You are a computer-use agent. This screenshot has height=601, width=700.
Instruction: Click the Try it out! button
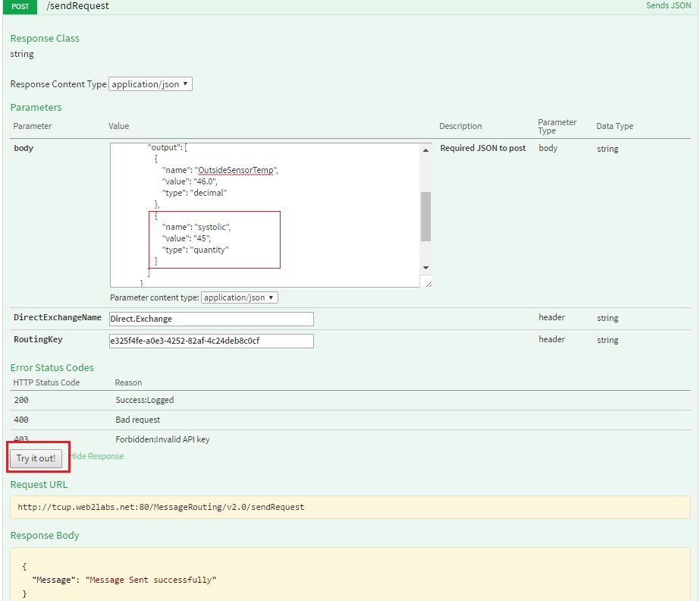pyautogui.click(x=36, y=458)
